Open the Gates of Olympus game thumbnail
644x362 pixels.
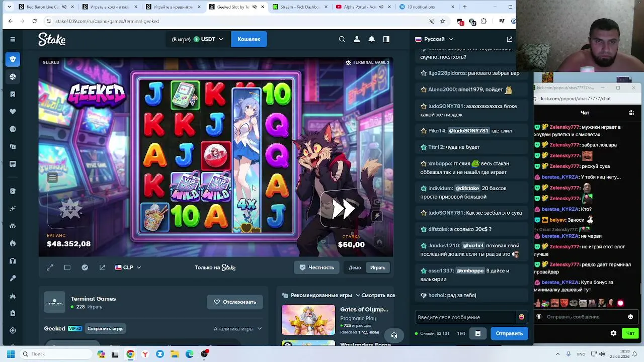(x=308, y=320)
